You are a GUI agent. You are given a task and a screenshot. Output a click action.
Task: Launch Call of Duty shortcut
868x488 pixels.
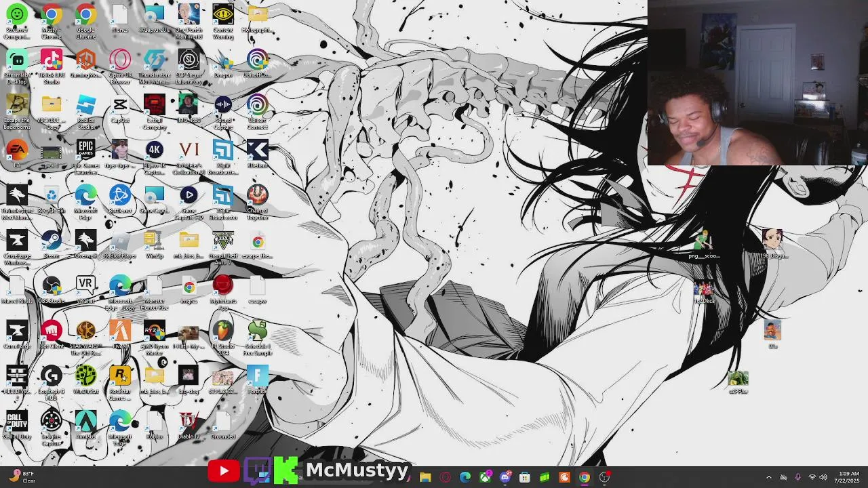click(17, 425)
